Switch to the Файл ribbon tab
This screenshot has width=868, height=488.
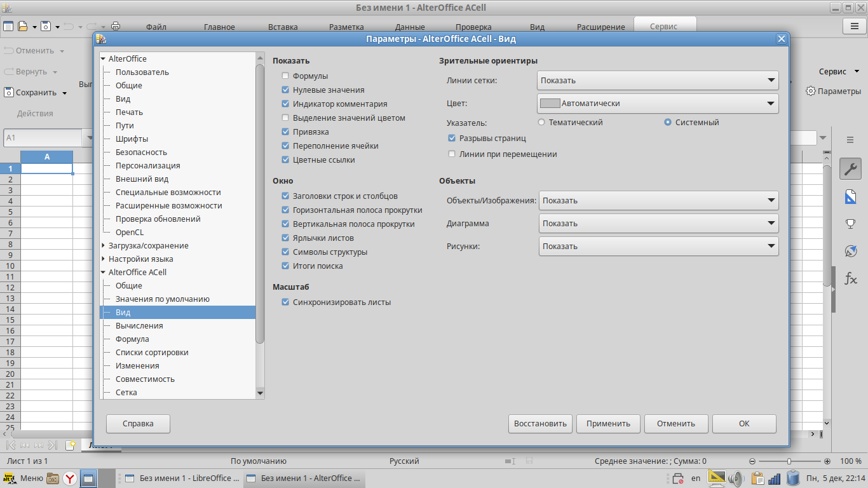(x=156, y=27)
